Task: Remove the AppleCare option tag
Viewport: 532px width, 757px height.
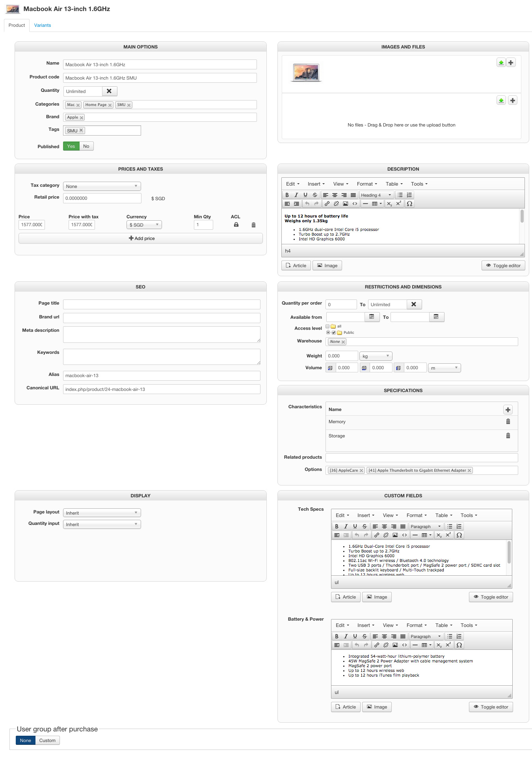Action: pos(361,471)
